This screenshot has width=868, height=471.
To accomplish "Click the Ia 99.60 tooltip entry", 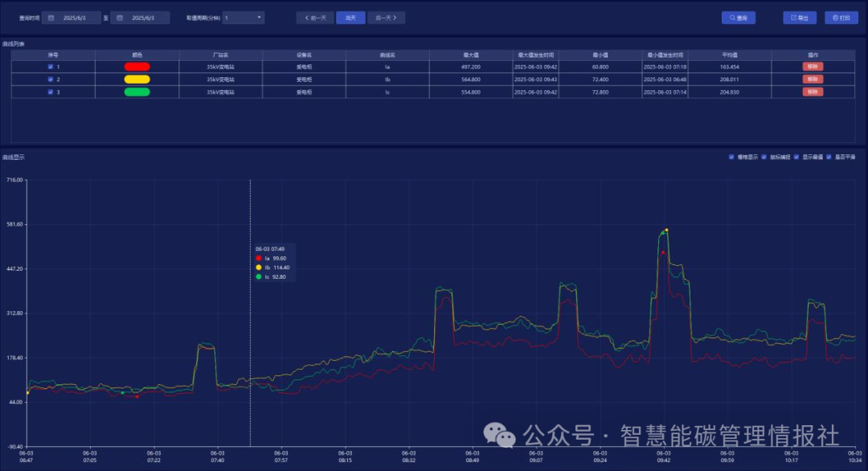I will (x=272, y=259).
